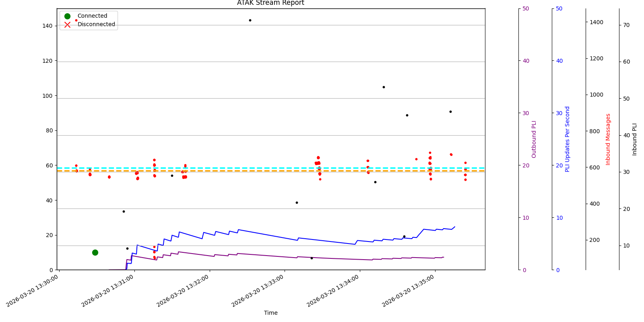
Task: Click the red dot in the plot's top-left corner
Action: pos(76,20)
